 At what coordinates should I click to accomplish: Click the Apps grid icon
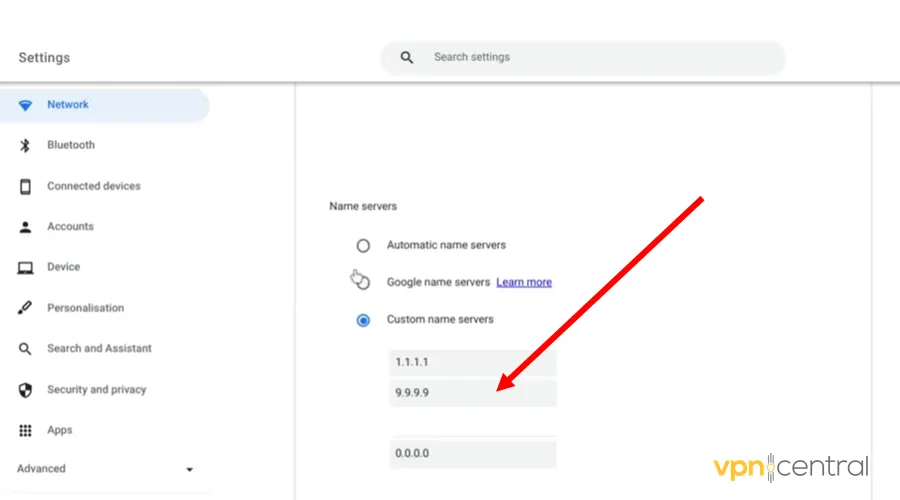(25, 431)
